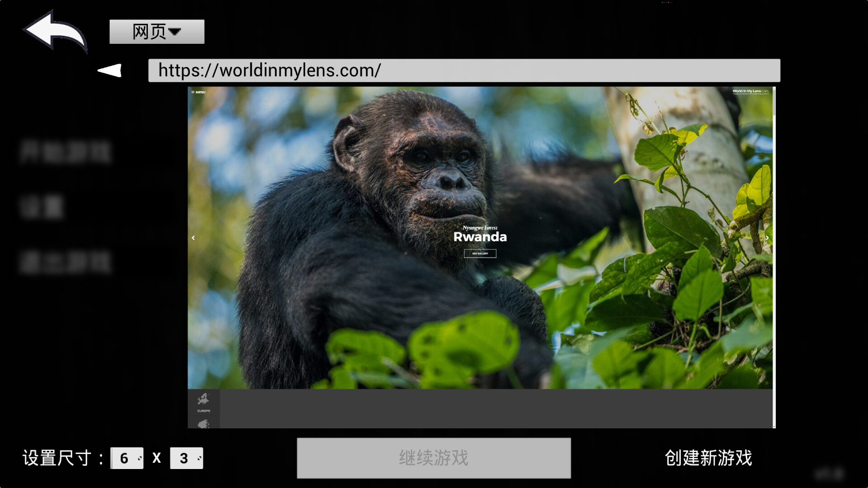Image resolution: width=868 pixels, height=488 pixels.
Task: Open the webpage hamburger MENU
Action: click(198, 92)
